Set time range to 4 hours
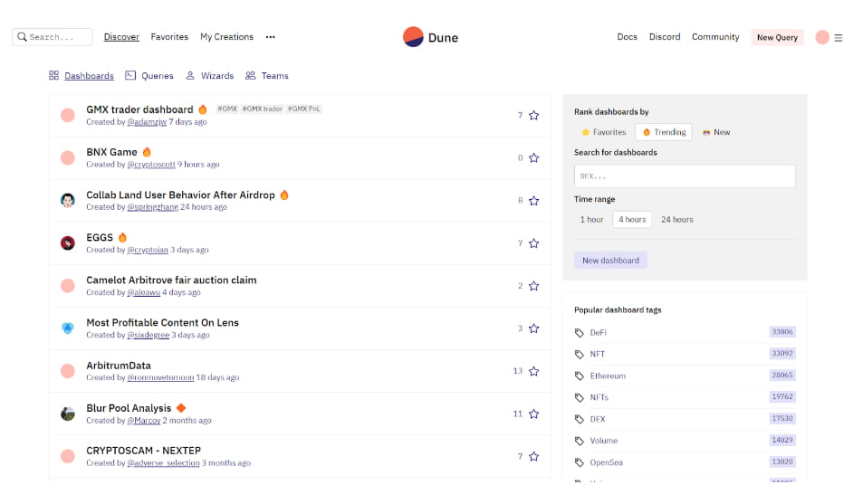Screen dimensions: 844x504 pyautogui.click(x=632, y=220)
